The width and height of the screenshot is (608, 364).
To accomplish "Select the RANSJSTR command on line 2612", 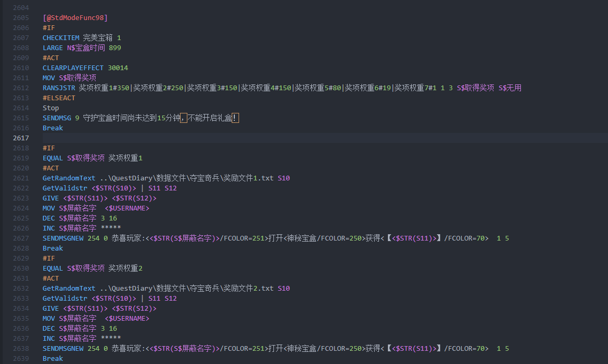I will (x=60, y=88).
